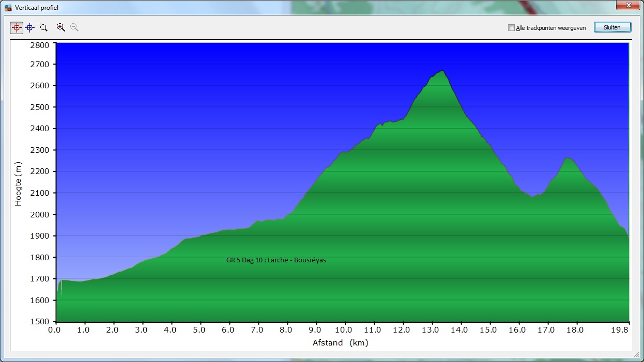Viewport: 644px width, 362px height.
Task: Click the label GR 5 Dag 10 : Larche - Bousiéyas
Action: [x=276, y=260]
